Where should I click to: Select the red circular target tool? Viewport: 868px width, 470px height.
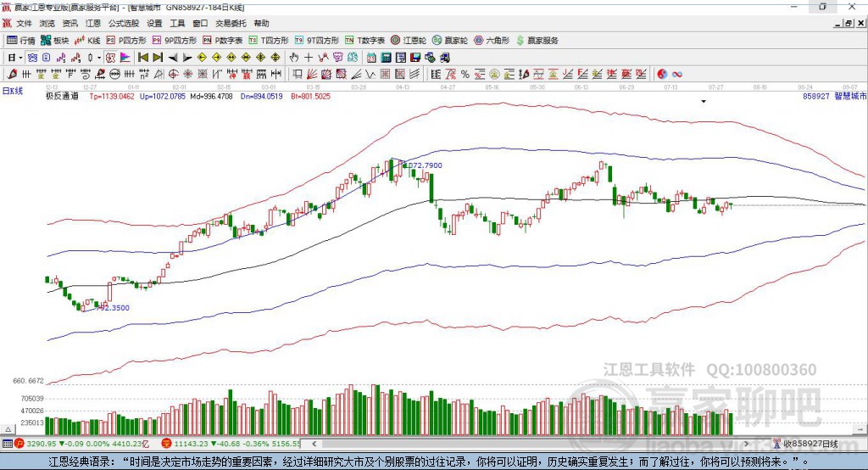click(173, 74)
